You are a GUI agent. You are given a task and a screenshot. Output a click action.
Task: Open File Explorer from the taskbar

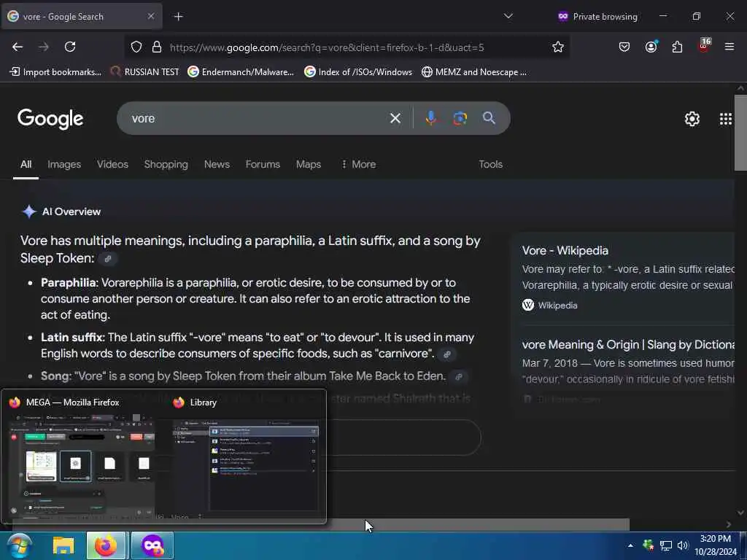63,545
